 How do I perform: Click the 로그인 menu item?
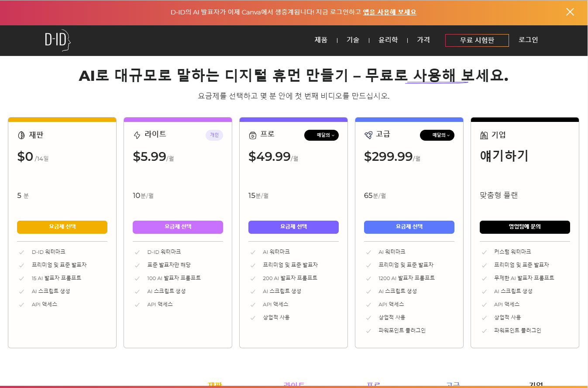pyautogui.click(x=528, y=39)
